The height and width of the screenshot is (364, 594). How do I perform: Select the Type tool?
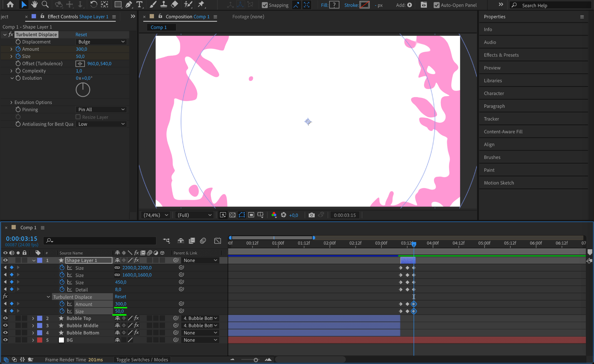[140, 4]
